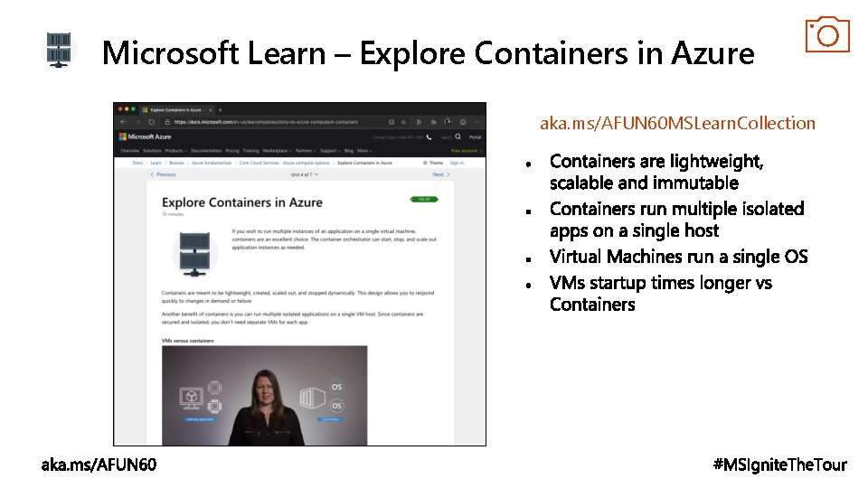Expand the Support dropdown
Viewport: 868px width, 488px height.
(330, 151)
